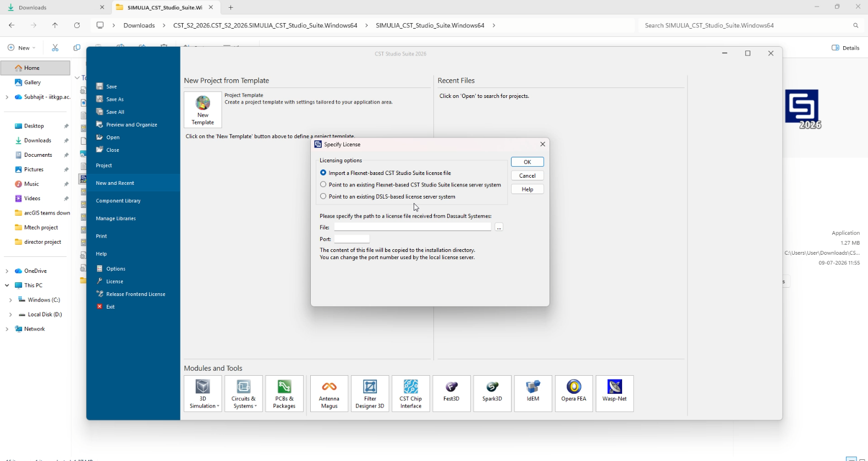Open the IdEM tool

[533, 393]
